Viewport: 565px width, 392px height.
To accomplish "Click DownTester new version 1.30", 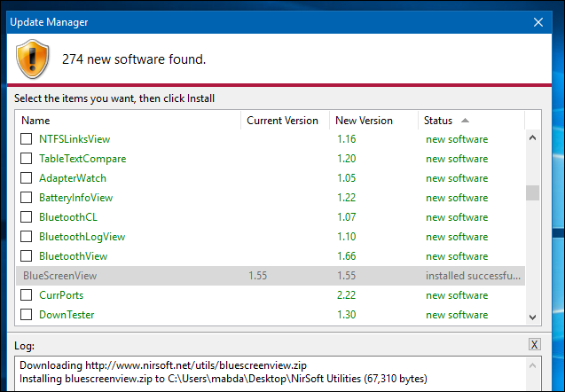I will pos(347,314).
